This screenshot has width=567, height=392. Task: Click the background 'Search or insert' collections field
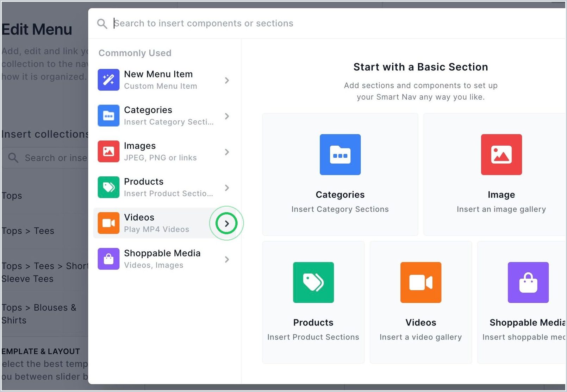point(45,158)
